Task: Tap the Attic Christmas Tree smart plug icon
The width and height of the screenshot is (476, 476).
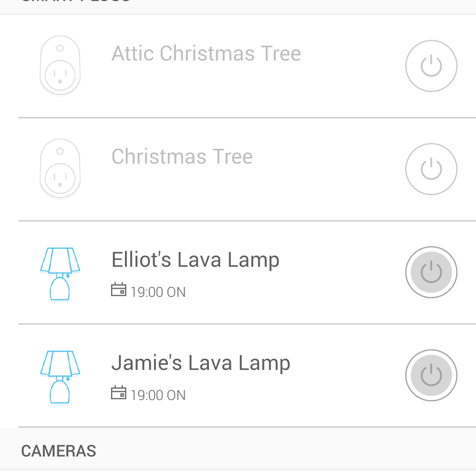Action: pos(60,65)
